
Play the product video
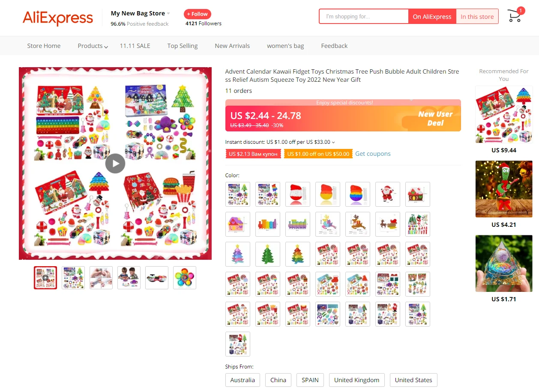pos(115,163)
